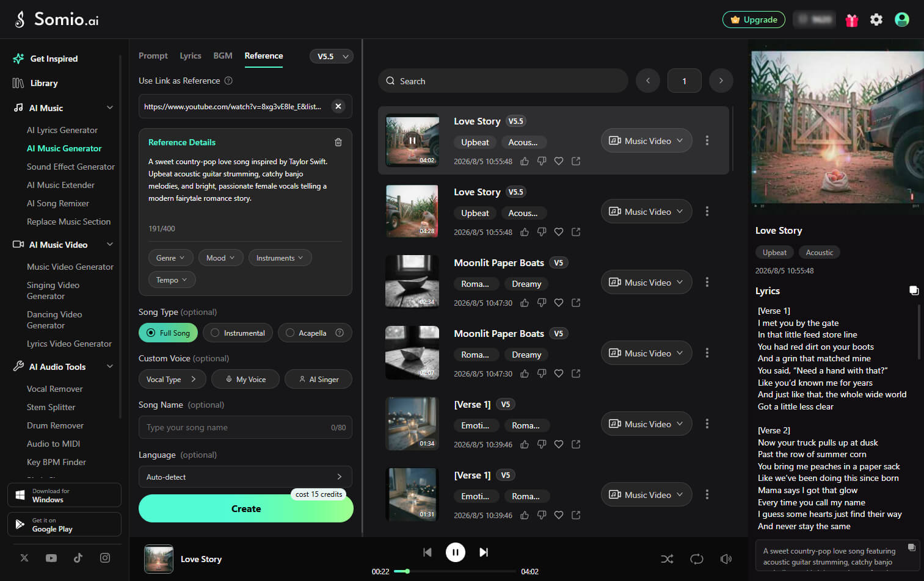924x581 pixels.
Task: Toggle shuffle playback
Action: (667, 559)
